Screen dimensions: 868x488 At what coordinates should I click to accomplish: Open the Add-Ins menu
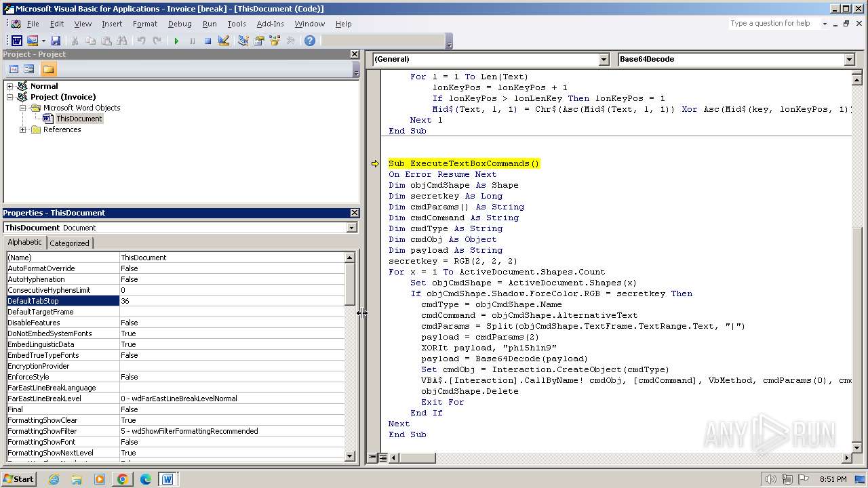click(270, 24)
